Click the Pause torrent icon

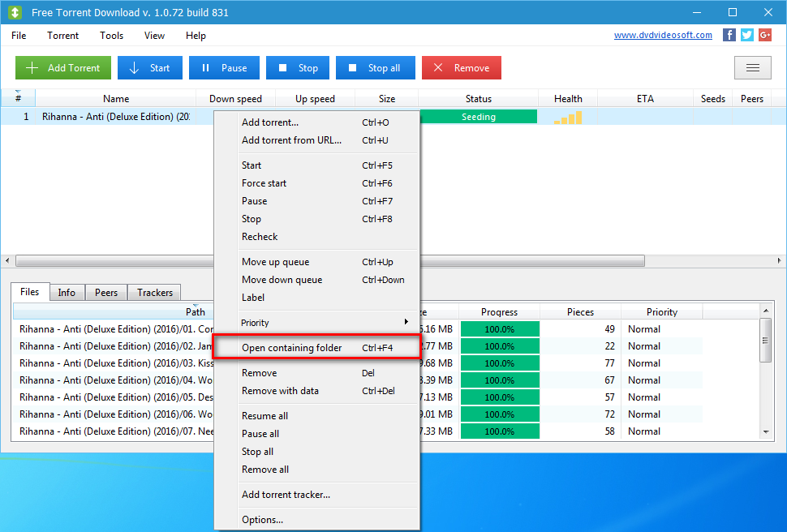click(x=206, y=67)
